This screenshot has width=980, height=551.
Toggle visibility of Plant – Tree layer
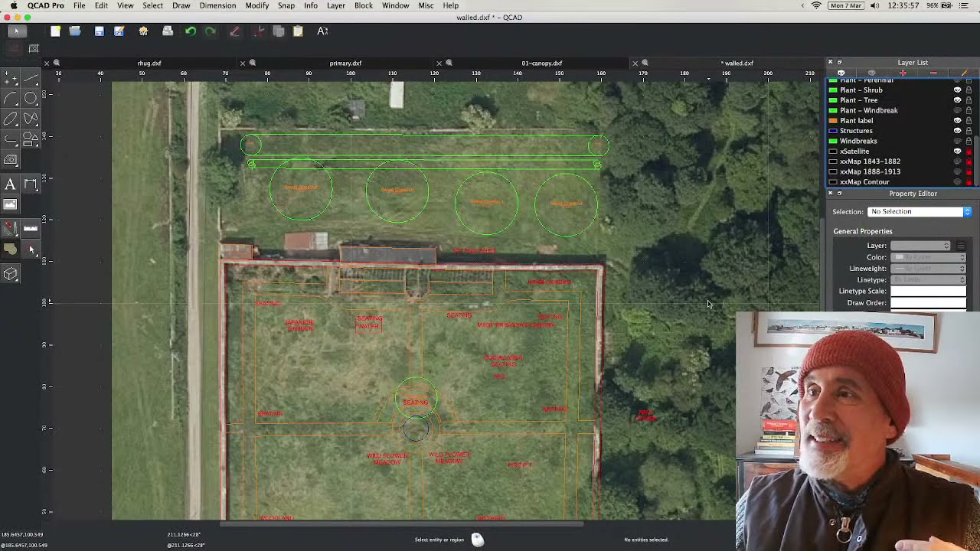tap(957, 100)
